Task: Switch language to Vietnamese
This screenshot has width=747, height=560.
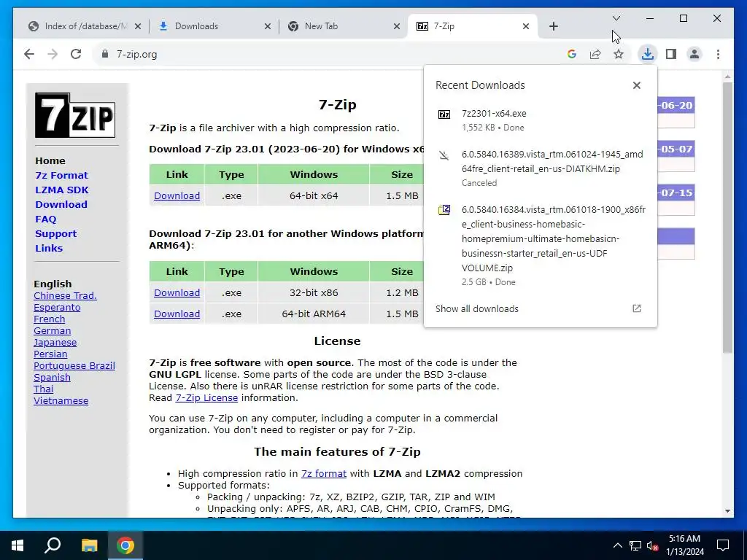Action: tap(61, 401)
